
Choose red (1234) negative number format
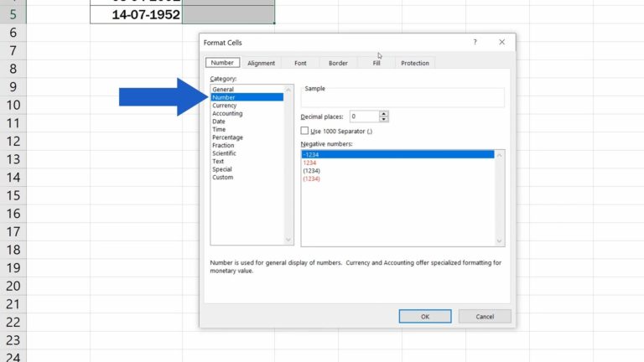point(311,178)
